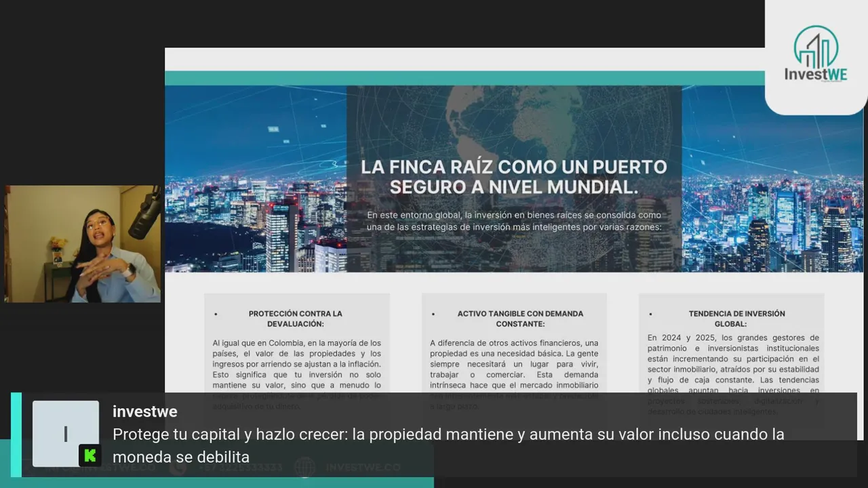Image resolution: width=868 pixels, height=488 pixels.
Task: Click the presenter webcam video feed
Action: (83, 244)
